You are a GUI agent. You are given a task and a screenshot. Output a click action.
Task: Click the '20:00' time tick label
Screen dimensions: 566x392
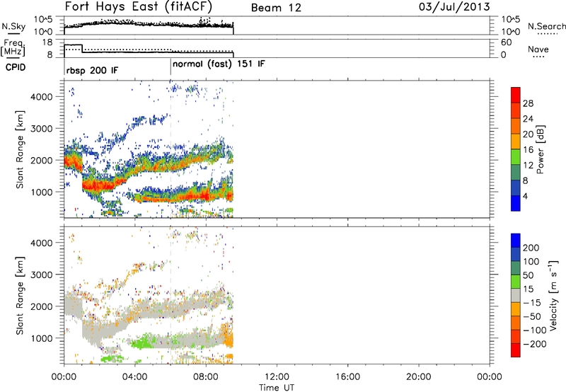coord(419,377)
